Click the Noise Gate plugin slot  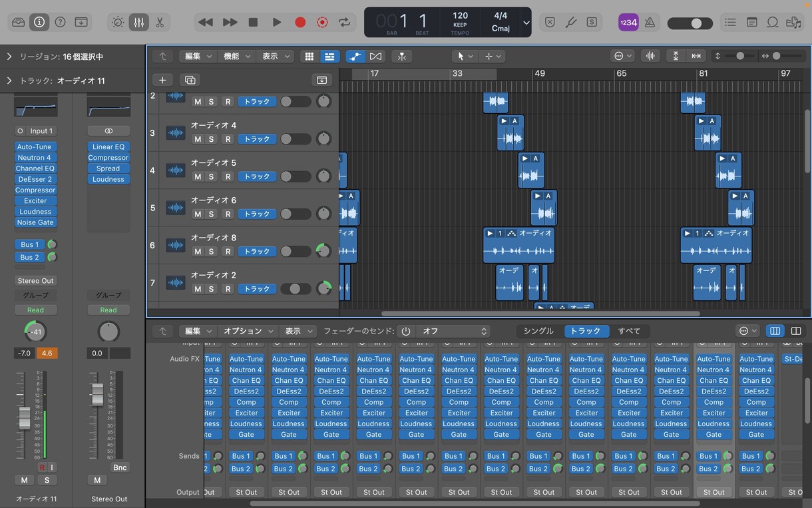click(35, 222)
